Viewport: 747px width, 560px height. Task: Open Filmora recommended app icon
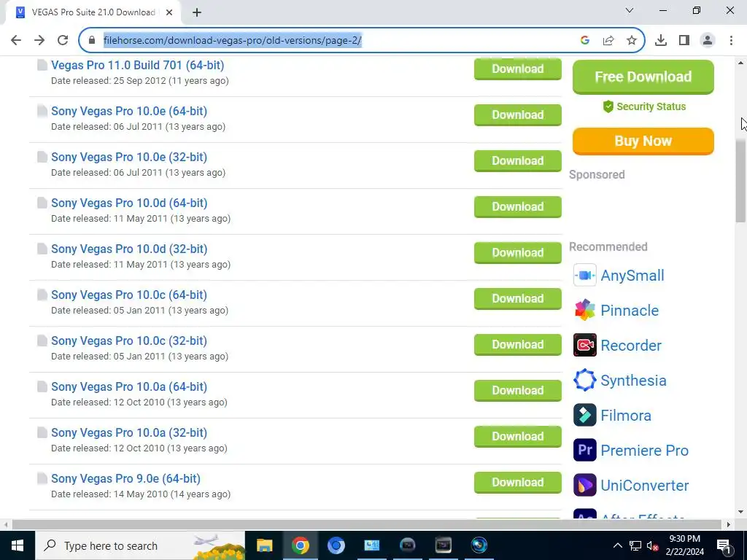click(x=585, y=415)
